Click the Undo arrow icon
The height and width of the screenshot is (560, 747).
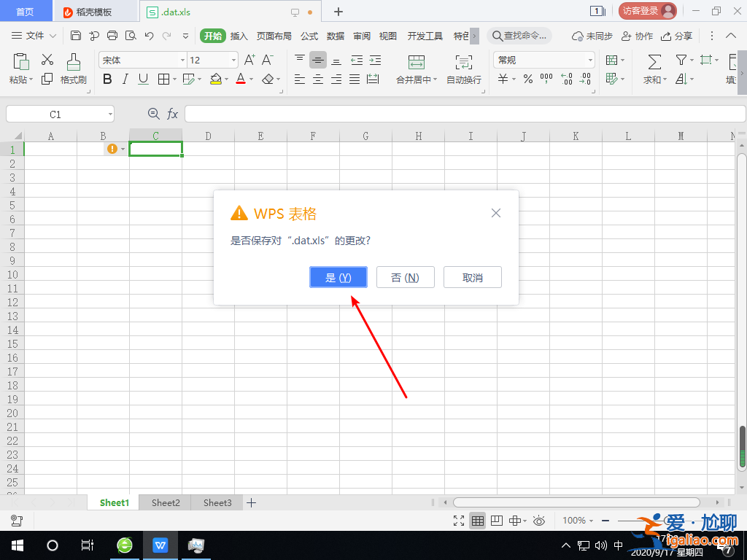click(x=149, y=35)
